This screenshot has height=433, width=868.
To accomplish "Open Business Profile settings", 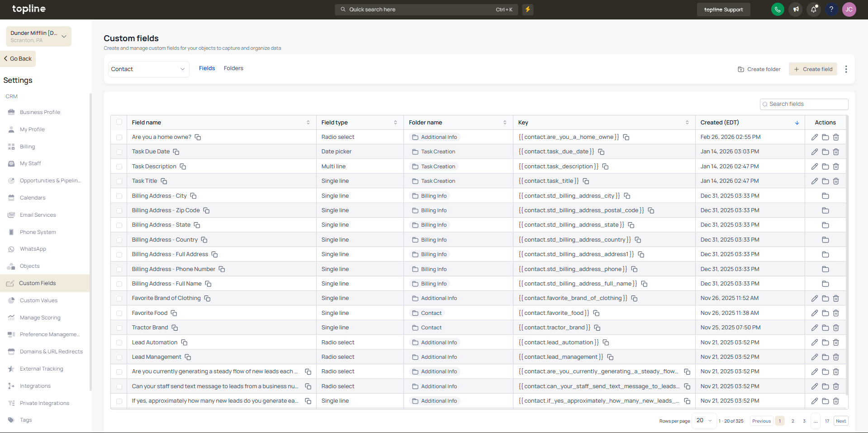I will pos(40,112).
